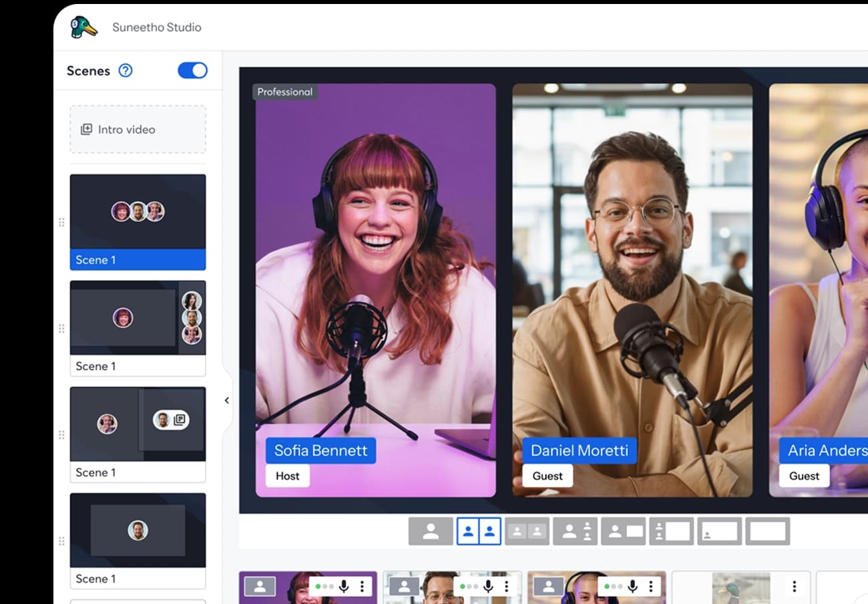Mute the microphone on Sofia's camera tile
This screenshot has height=604, width=868.
tap(344, 587)
